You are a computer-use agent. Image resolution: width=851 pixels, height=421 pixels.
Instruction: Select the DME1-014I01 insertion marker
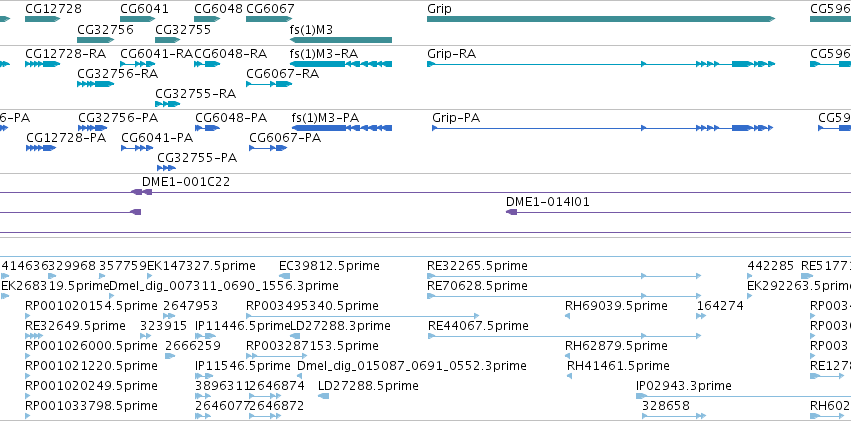511,212
